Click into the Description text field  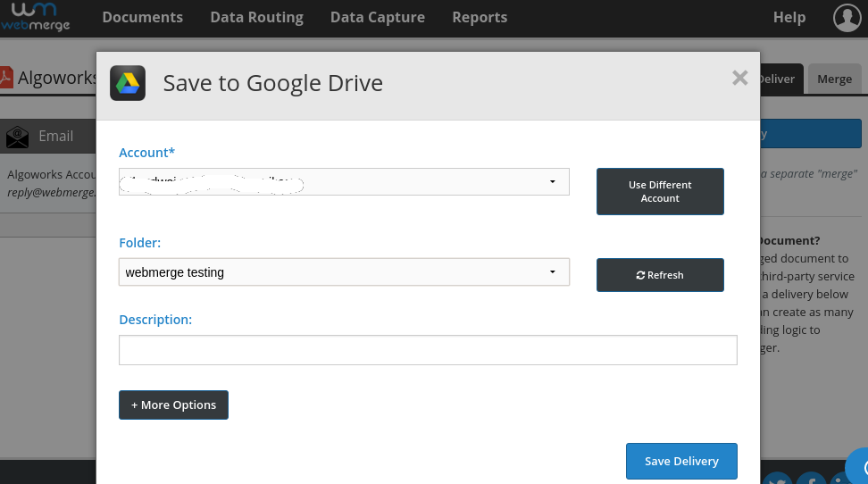[428, 350]
